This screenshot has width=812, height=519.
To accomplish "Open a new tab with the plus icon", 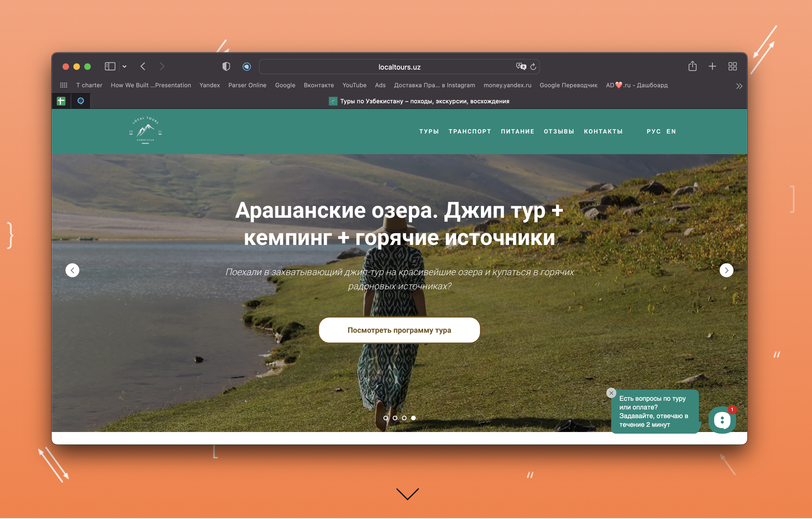I will pyautogui.click(x=712, y=66).
